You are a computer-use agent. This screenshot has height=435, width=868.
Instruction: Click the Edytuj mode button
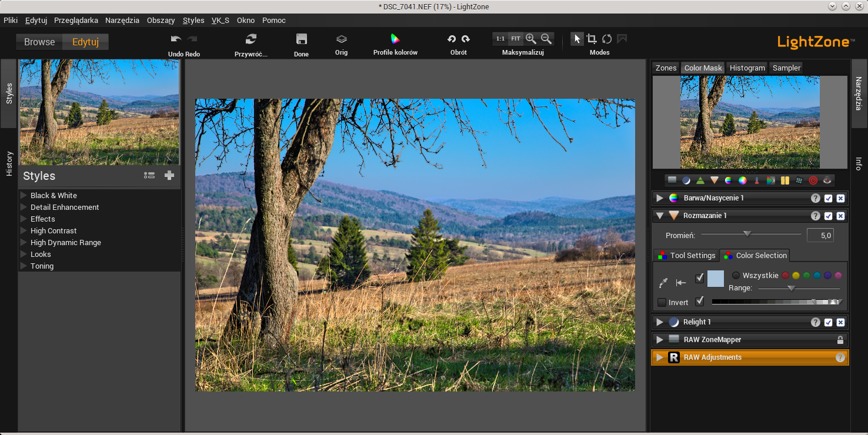85,42
